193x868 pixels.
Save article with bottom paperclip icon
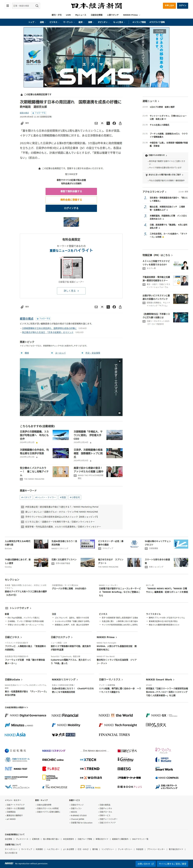tap(22, 307)
